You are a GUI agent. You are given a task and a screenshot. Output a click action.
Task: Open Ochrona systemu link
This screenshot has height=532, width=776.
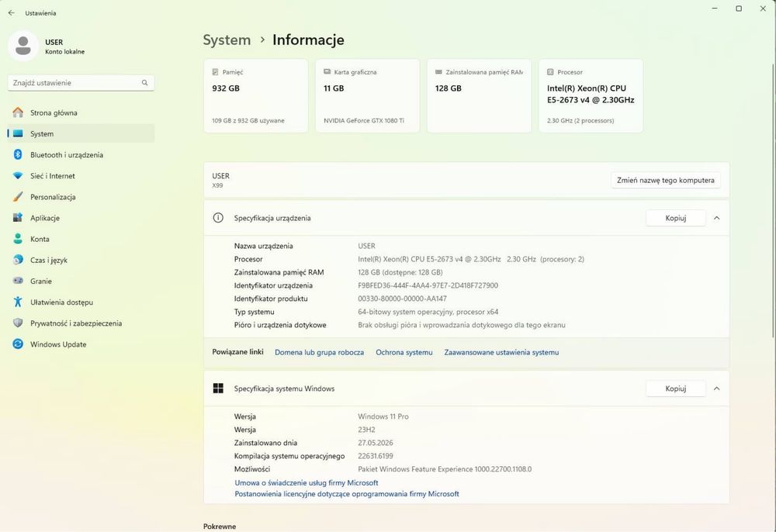click(404, 353)
